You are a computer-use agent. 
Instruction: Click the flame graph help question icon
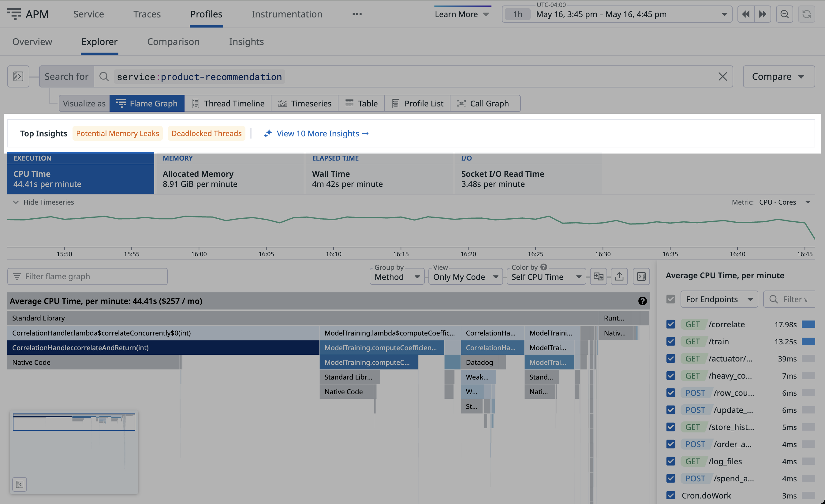coord(642,301)
